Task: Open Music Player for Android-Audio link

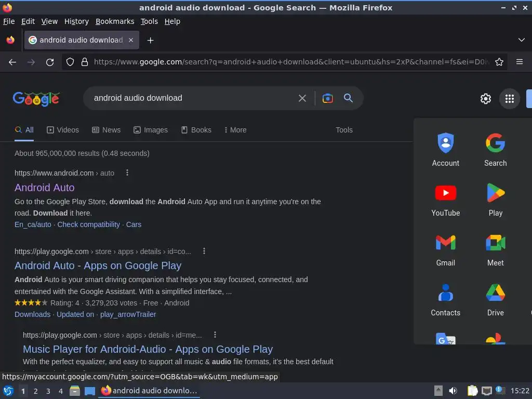Action: tap(148, 349)
